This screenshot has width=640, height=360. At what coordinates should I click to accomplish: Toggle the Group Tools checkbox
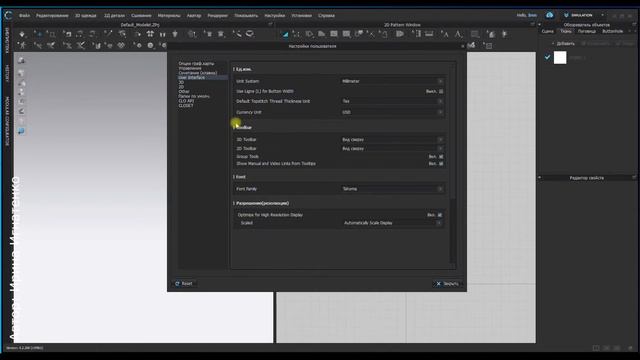(x=441, y=157)
